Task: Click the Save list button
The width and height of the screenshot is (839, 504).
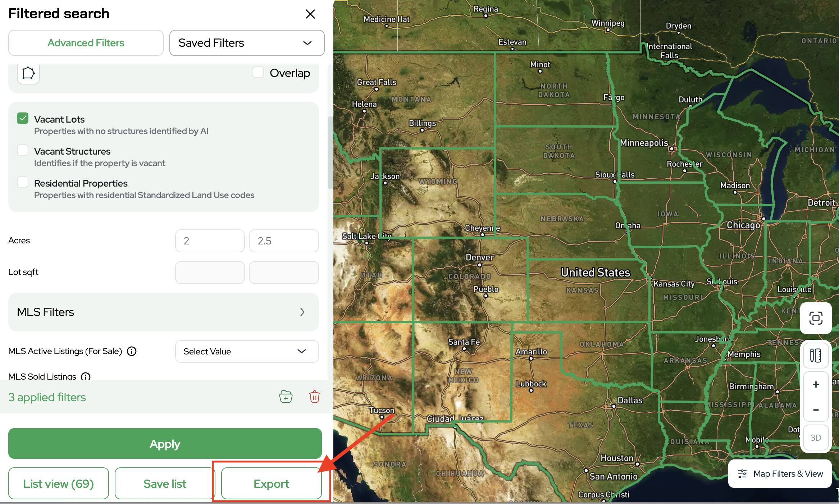Action: [x=165, y=484]
